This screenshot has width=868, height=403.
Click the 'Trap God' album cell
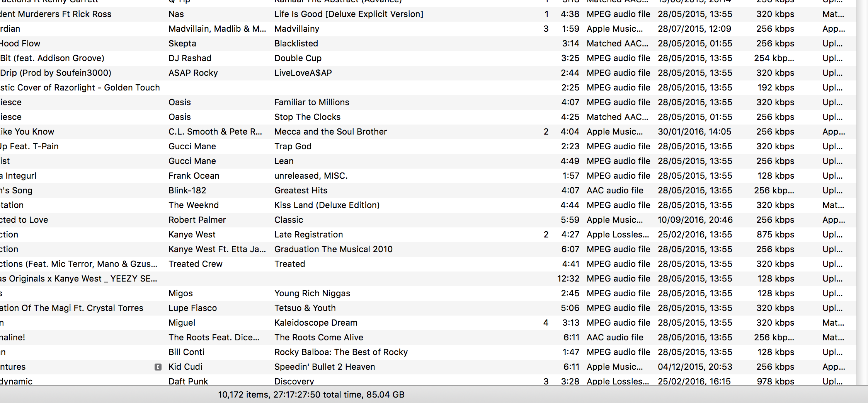point(293,147)
